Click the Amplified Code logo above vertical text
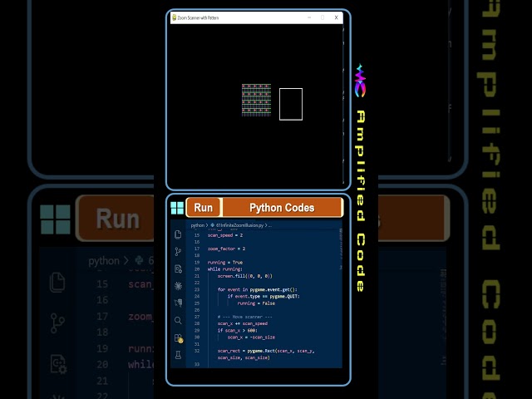Screen dimensions: 532x399 click(x=360, y=81)
